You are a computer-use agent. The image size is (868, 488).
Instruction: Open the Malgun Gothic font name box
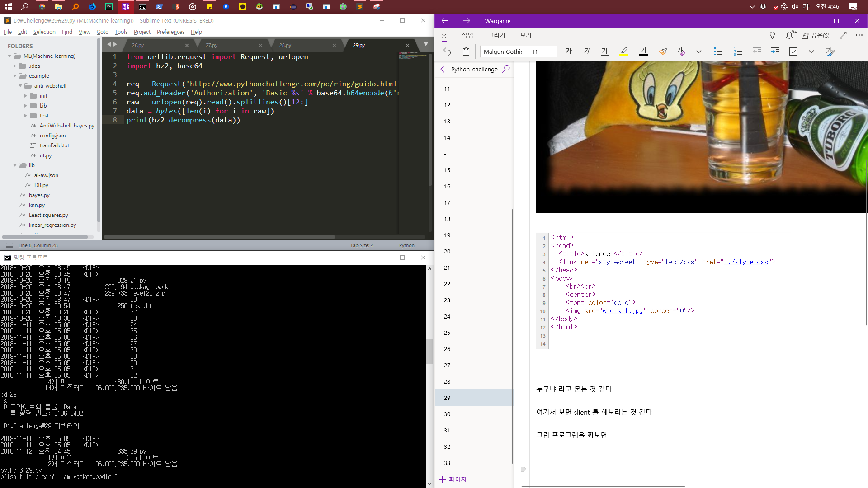coord(503,52)
